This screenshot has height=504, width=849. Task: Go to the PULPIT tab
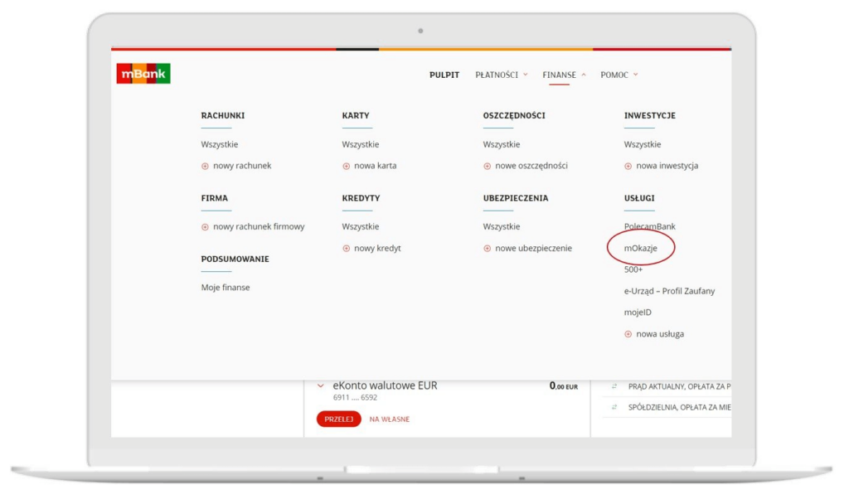pos(444,75)
